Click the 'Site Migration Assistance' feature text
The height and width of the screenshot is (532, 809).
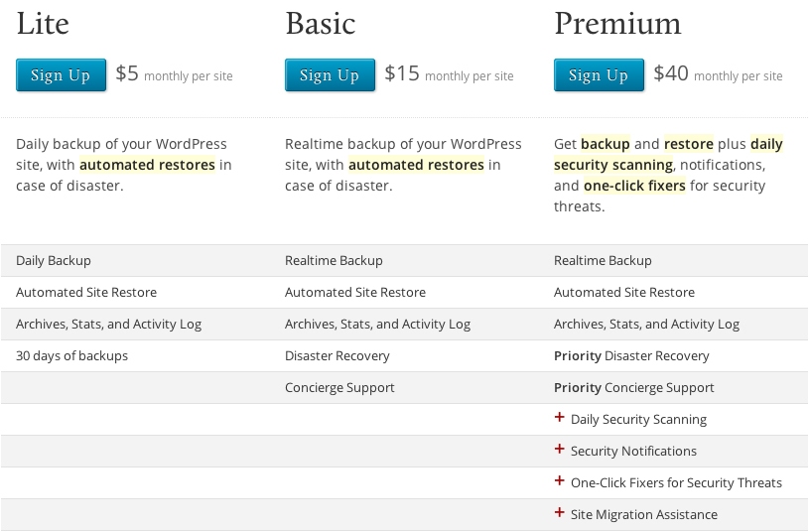pyautogui.click(x=644, y=514)
